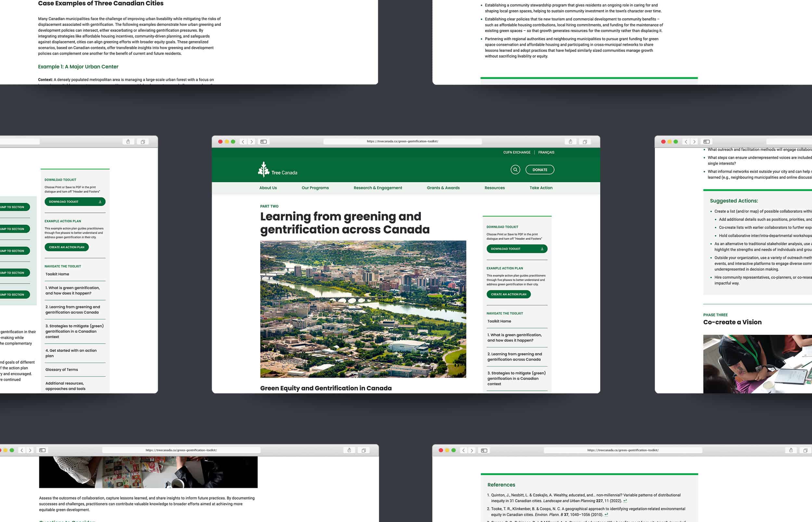Open Research & Engagement menu

click(x=378, y=188)
